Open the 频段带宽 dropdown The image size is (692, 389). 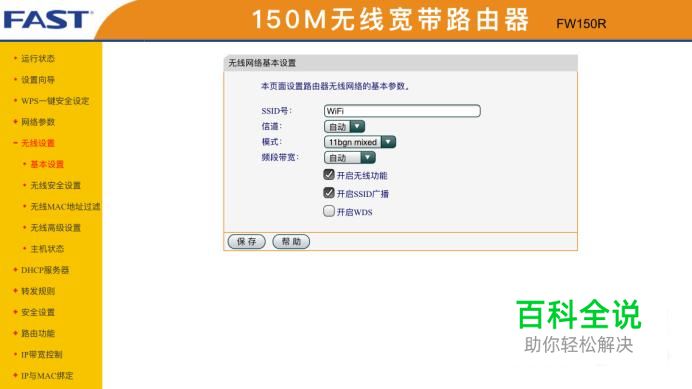click(350, 158)
